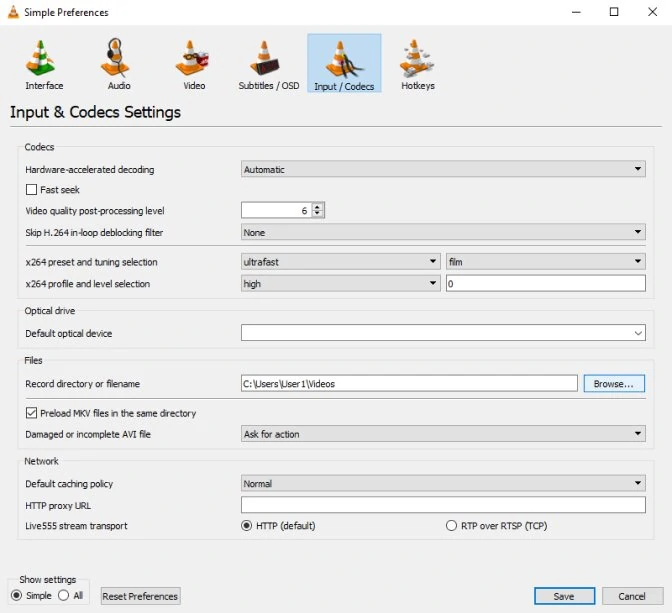Click the Save button
Viewport: 672px width, 613px height.
pos(564,596)
